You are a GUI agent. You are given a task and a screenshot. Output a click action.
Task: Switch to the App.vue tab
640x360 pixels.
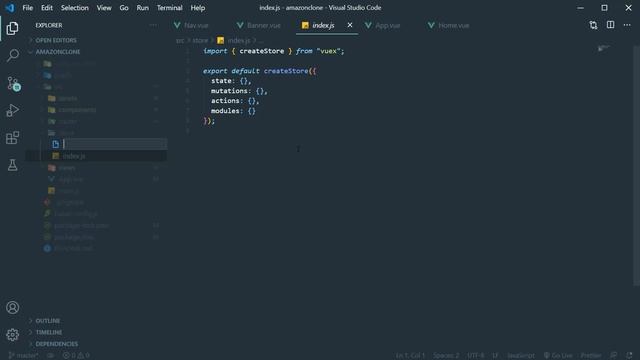[x=387, y=25]
